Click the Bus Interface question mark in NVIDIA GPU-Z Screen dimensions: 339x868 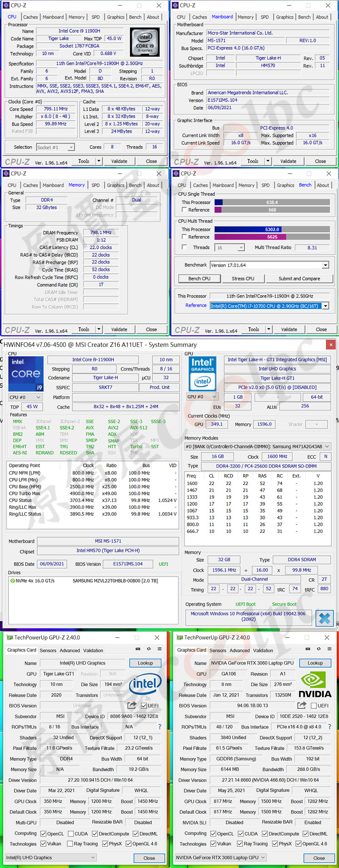330,727
